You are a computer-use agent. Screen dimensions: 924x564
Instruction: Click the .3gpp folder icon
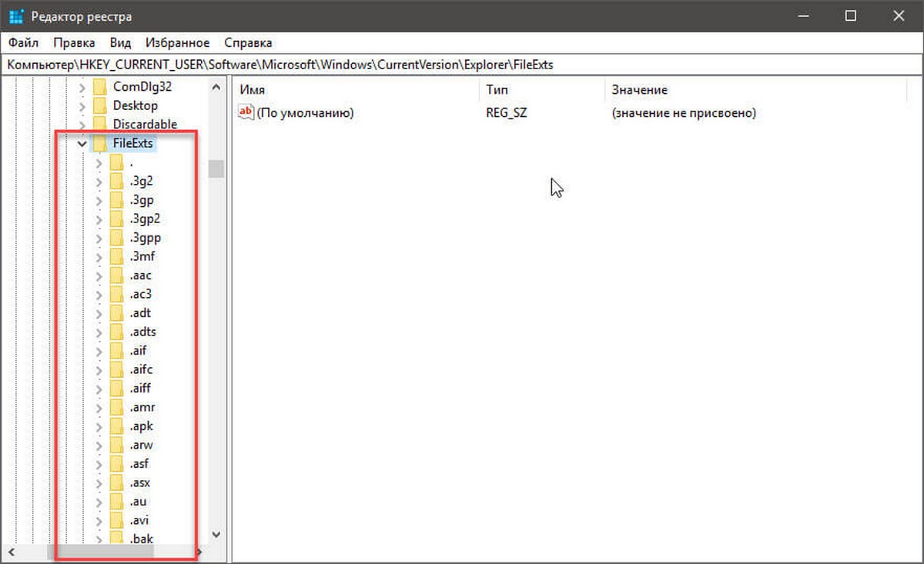point(116,238)
